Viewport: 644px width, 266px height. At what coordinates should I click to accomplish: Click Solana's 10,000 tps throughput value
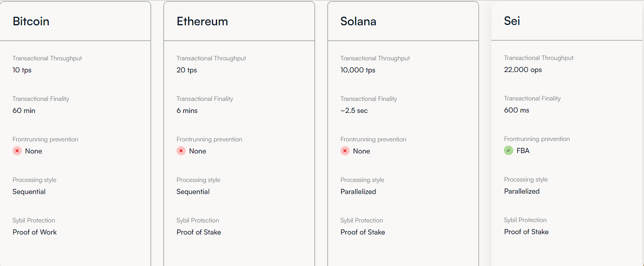click(x=358, y=70)
